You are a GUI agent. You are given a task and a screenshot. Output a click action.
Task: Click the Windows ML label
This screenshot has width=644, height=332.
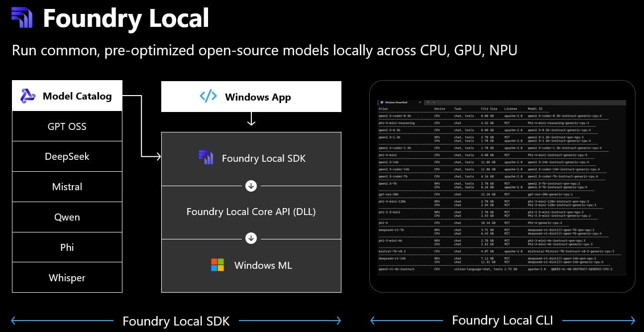(263, 265)
